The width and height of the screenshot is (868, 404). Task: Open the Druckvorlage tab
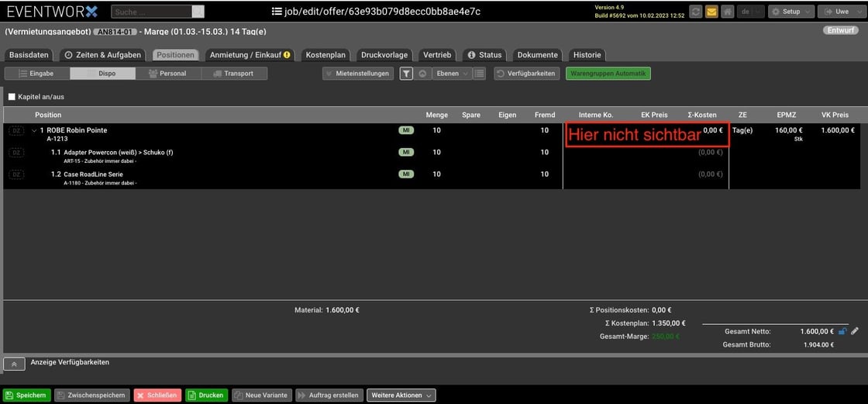click(x=384, y=55)
